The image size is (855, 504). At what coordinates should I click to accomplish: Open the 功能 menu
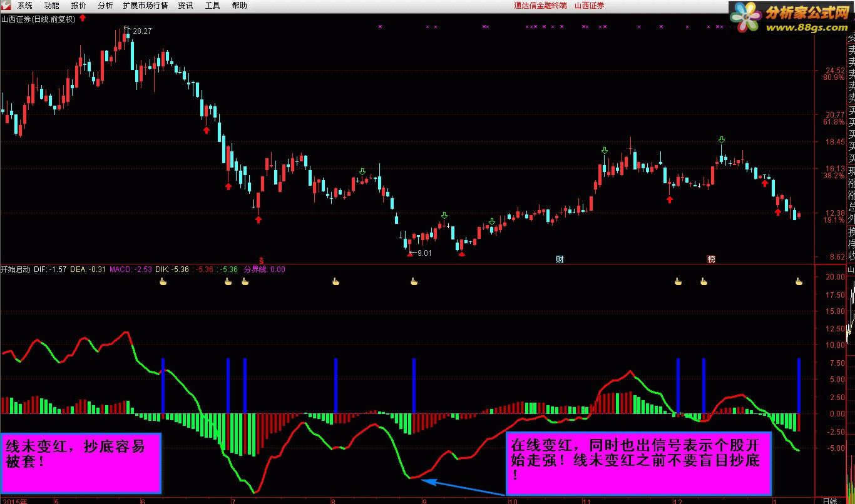(x=52, y=6)
